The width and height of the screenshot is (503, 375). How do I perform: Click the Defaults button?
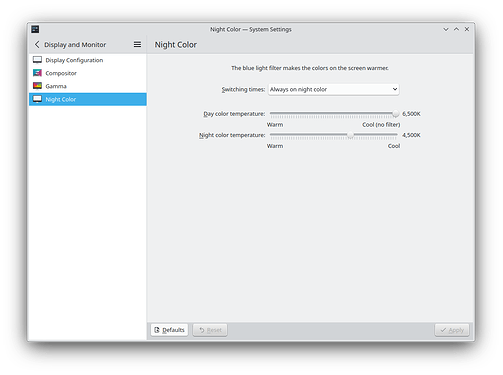[x=169, y=330]
